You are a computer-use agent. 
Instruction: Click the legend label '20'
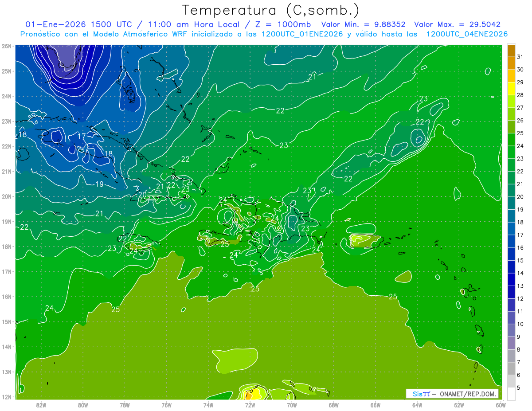point(520,196)
